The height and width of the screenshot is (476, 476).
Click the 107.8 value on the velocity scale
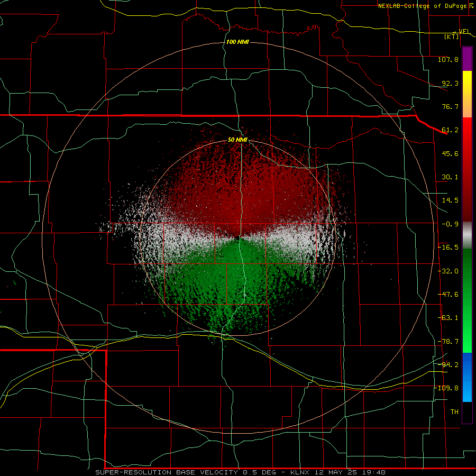coord(448,59)
